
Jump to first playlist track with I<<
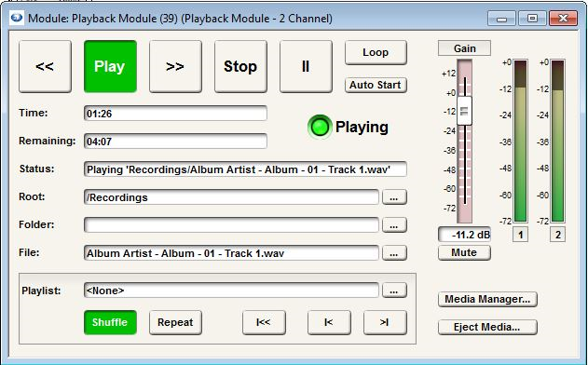(264, 322)
